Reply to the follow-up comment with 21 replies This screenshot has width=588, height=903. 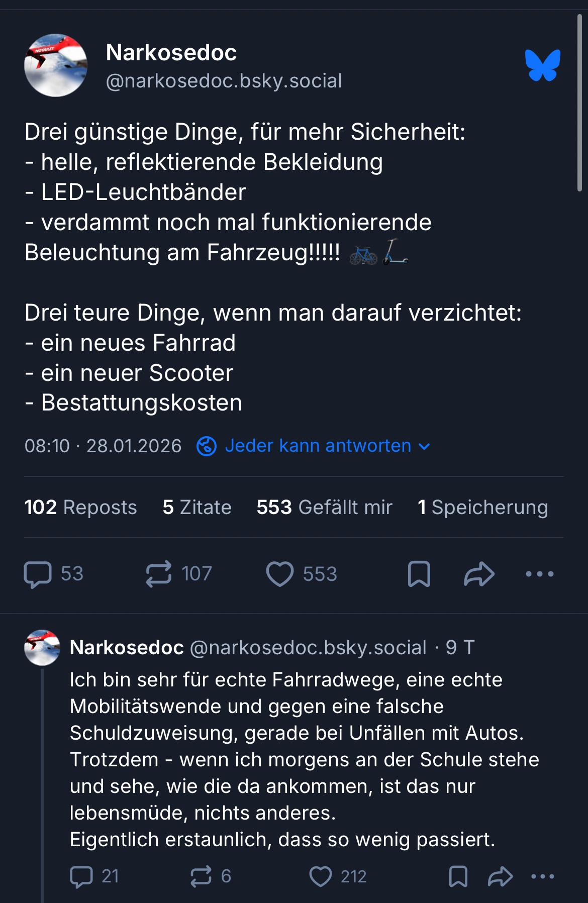81,877
